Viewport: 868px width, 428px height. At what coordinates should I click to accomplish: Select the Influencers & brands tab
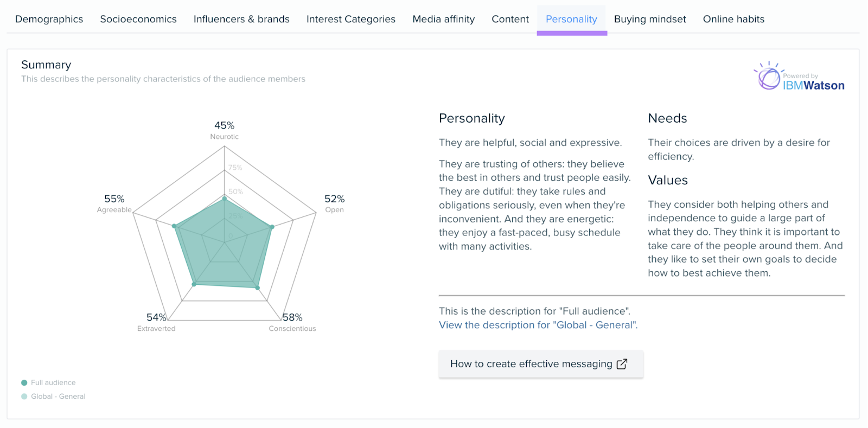pos(241,19)
